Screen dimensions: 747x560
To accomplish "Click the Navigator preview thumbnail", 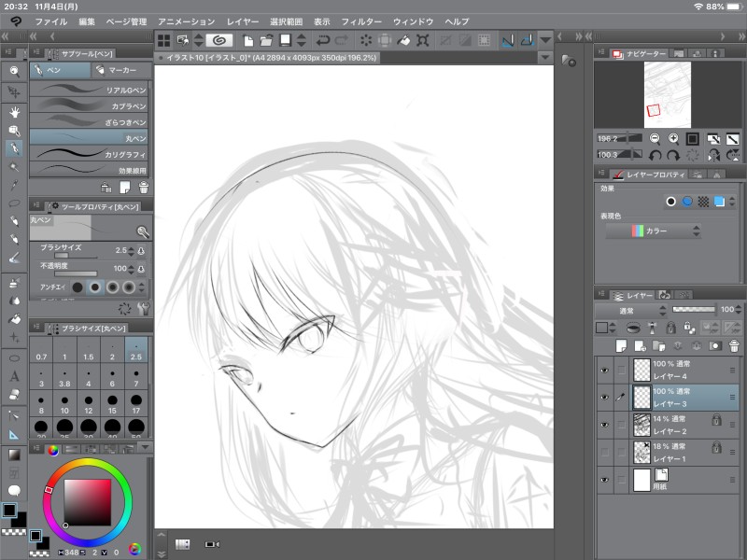I will click(667, 95).
